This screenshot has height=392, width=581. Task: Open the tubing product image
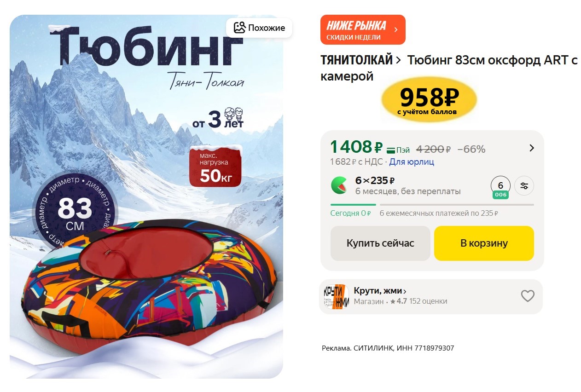146,196
